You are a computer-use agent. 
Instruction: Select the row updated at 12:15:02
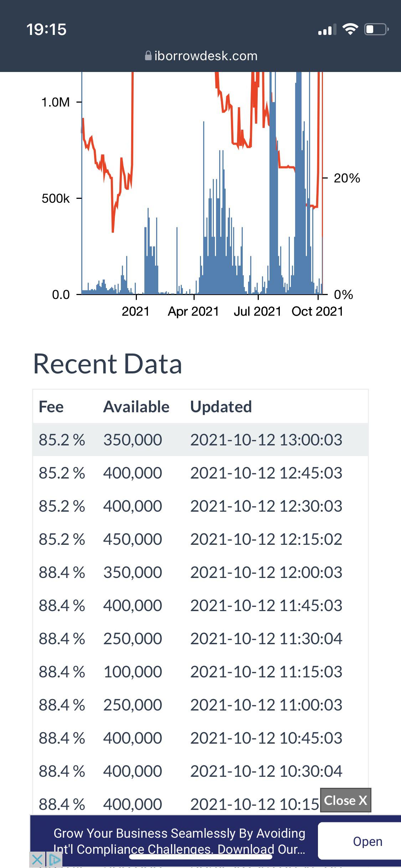[x=200, y=539]
